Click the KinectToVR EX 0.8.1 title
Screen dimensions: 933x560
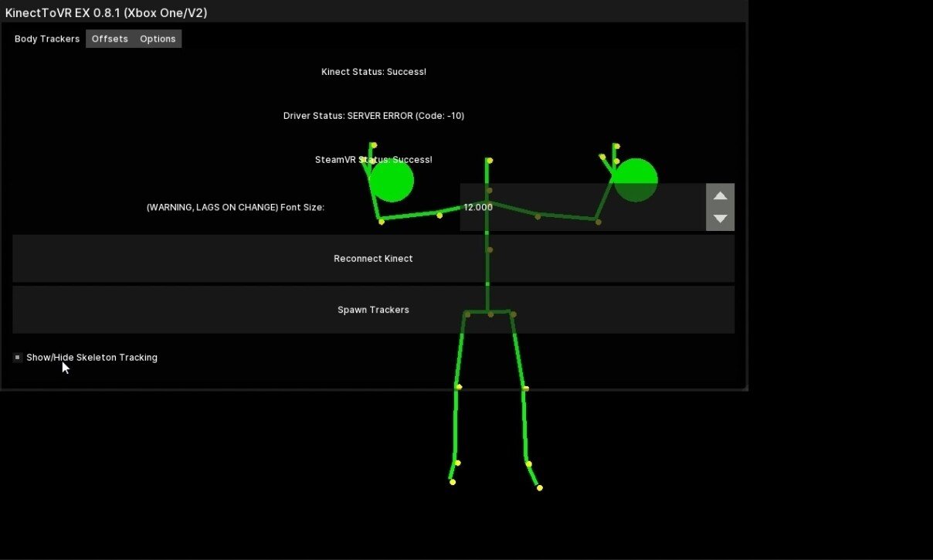[x=106, y=12]
